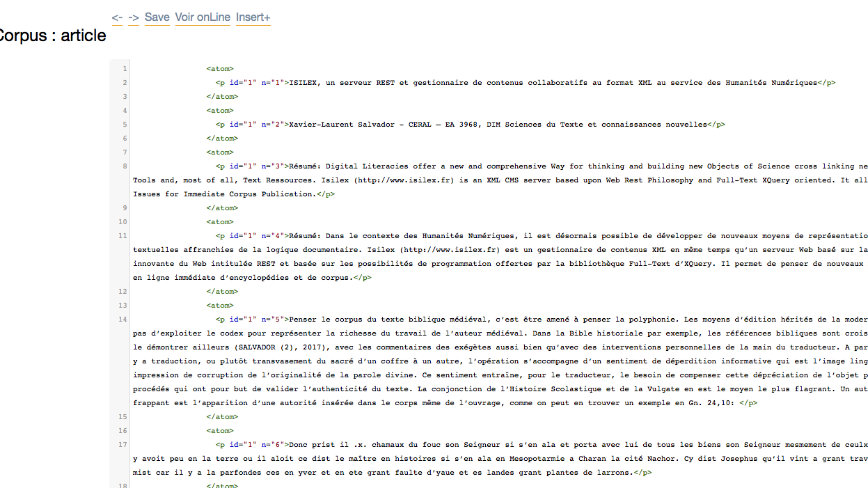
Task: Click the text "Résumé: Digital Literacies"
Action: pyautogui.click(x=349, y=166)
